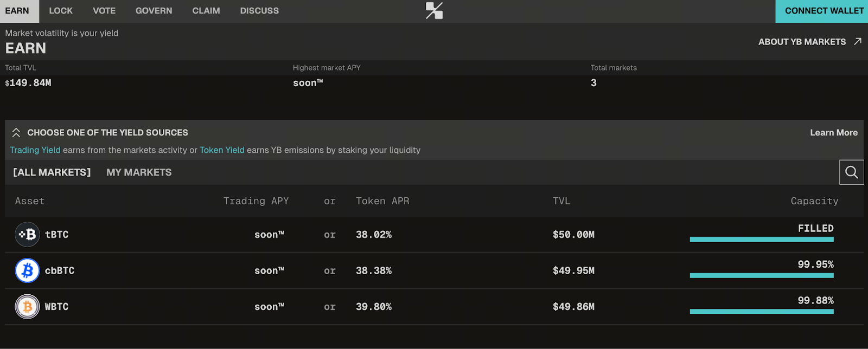Open the DISCUSS tab
The height and width of the screenshot is (349, 868).
tap(259, 11)
